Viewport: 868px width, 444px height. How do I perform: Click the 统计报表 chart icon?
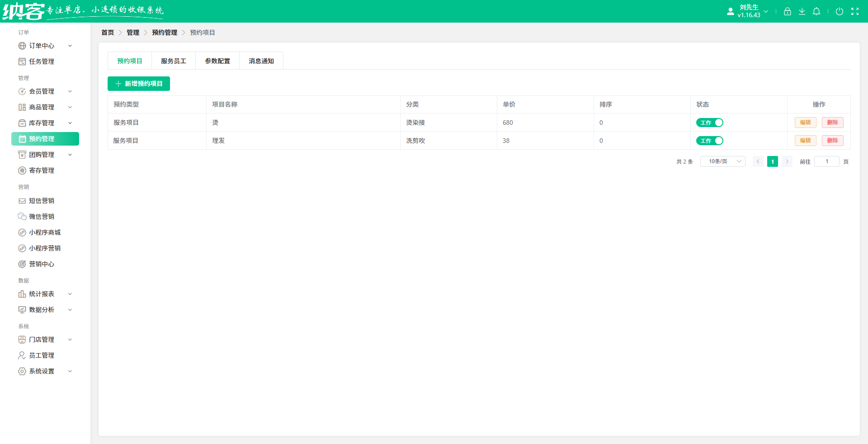click(x=22, y=294)
